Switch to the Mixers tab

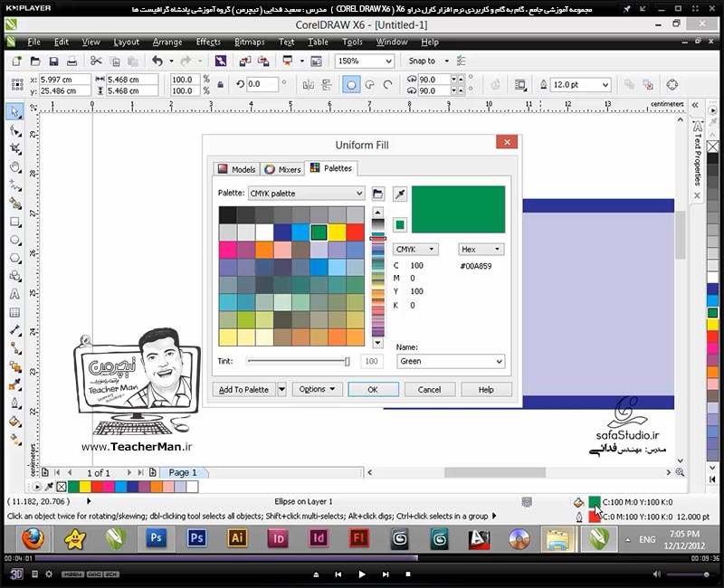282,169
